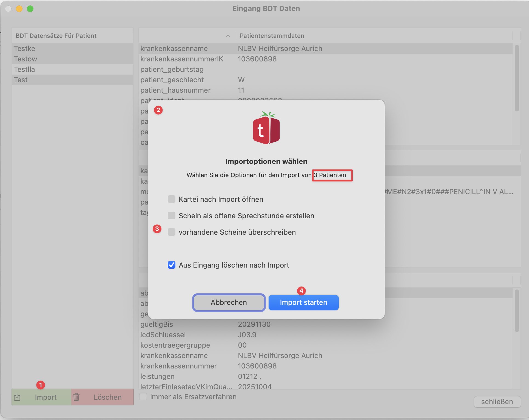The image size is (529, 420).
Task: Uncheck Aus Eingang löschen nach Import
Action: [x=172, y=265]
